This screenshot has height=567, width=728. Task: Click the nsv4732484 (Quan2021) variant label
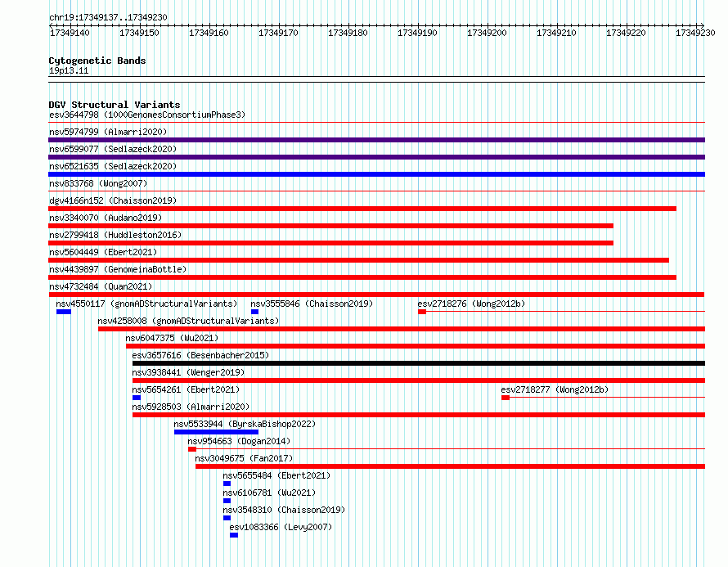(101, 286)
